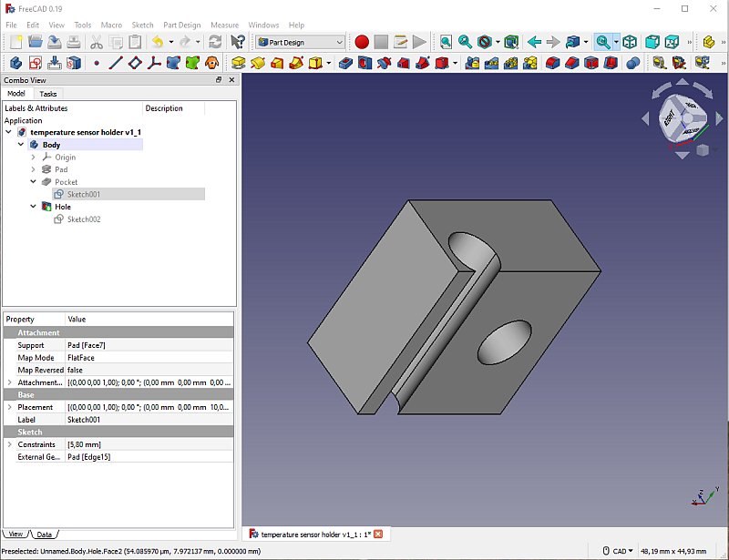Image resolution: width=729 pixels, height=560 pixels.
Task: Collapse the Hole tree node
Action: 33,207
